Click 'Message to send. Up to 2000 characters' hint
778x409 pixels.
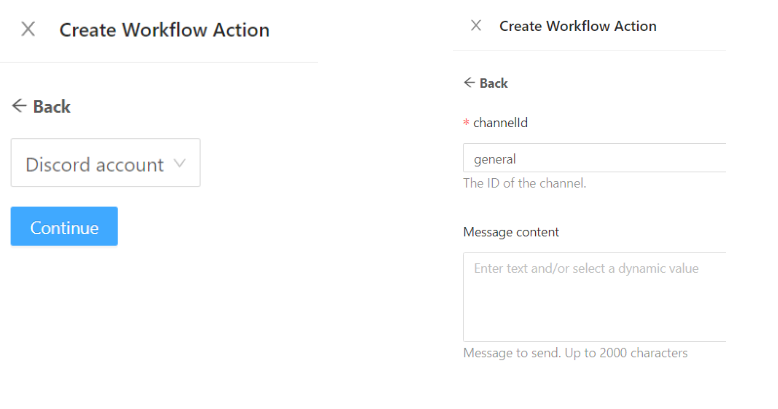(575, 353)
